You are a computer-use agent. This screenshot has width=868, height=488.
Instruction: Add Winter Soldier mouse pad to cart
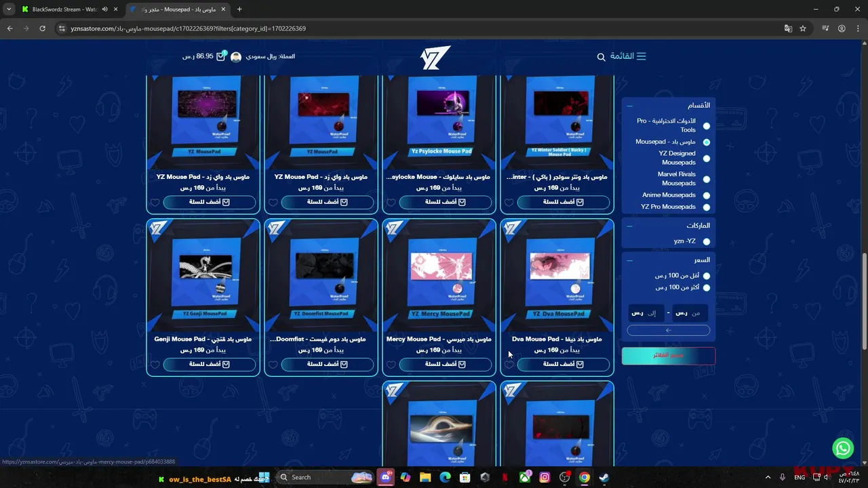pos(564,202)
